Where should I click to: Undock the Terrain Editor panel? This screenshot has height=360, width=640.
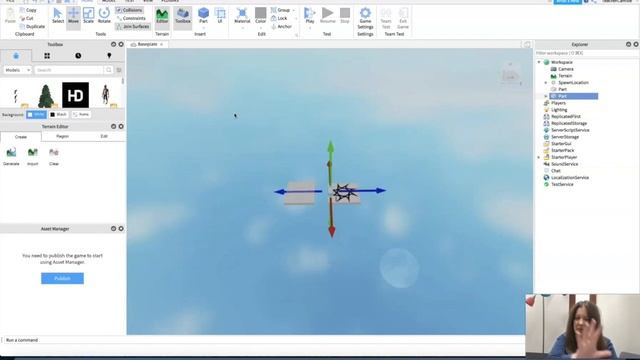[113, 127]
